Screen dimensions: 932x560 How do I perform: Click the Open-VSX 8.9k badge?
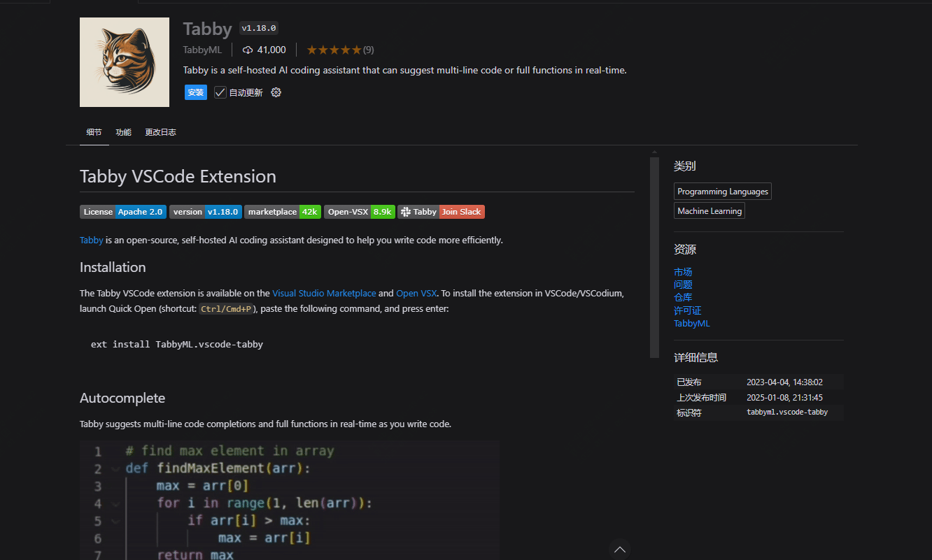coord(360,212)
